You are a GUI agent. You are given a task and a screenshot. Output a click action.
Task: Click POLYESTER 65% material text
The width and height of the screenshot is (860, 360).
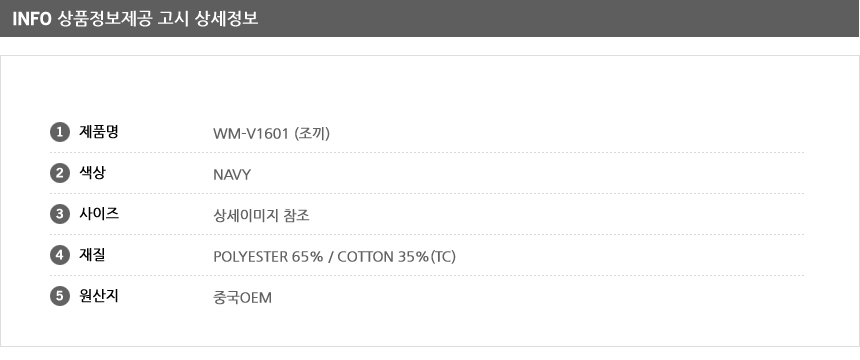pos(268,257)
